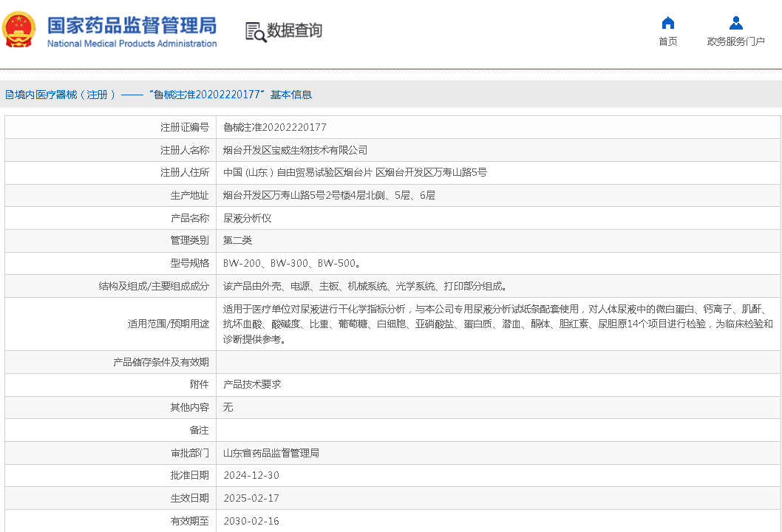The height and width of the screenshot is (532, 782).
Task: Click the approval date 2024-12-30
Action: tap(251, 475)
